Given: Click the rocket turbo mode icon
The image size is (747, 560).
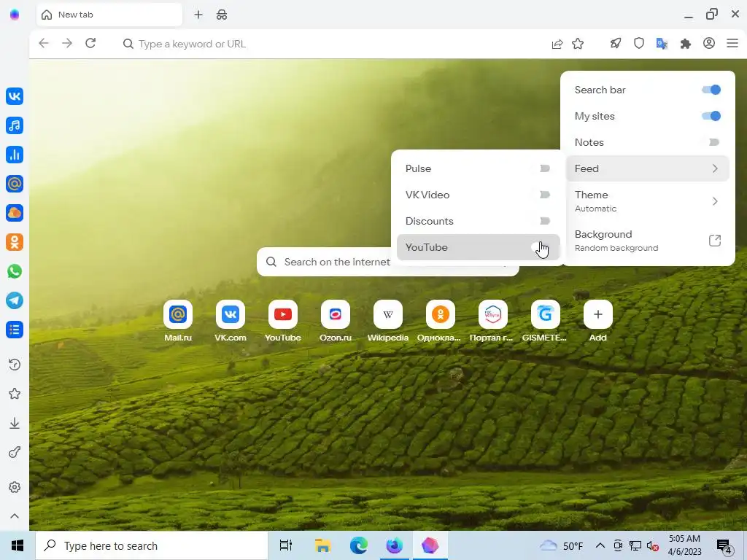Looking at the screenshot, I should click(616, 44).
